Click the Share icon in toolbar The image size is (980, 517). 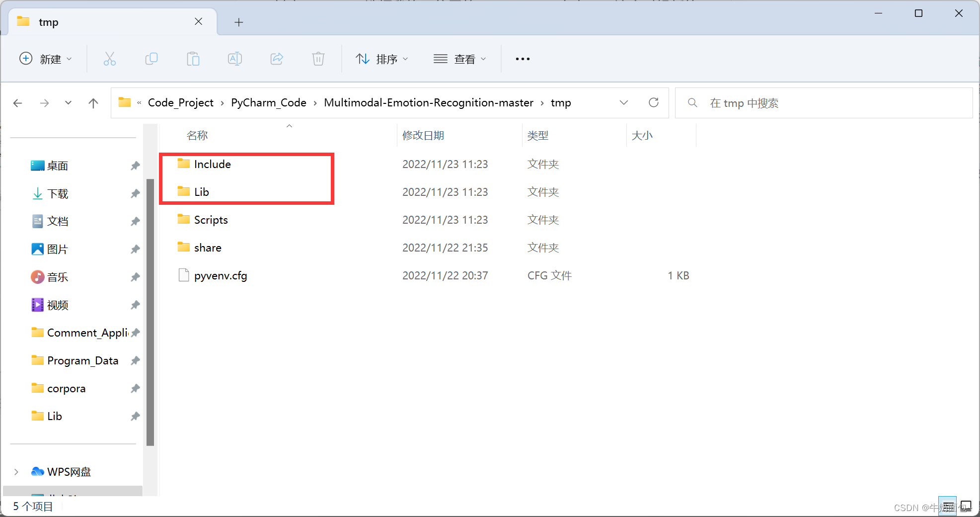[x=277, y=59]
